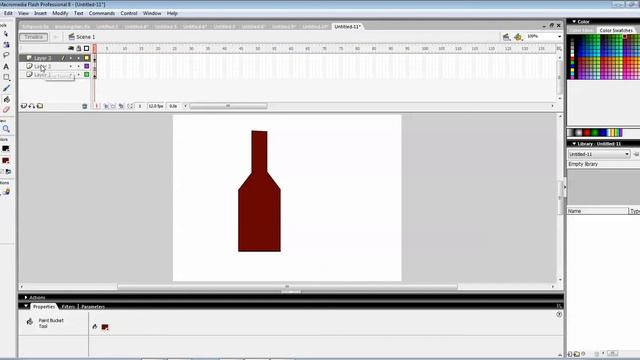Select the Rectangle tool
640x360 pixels.
(6, 77)
